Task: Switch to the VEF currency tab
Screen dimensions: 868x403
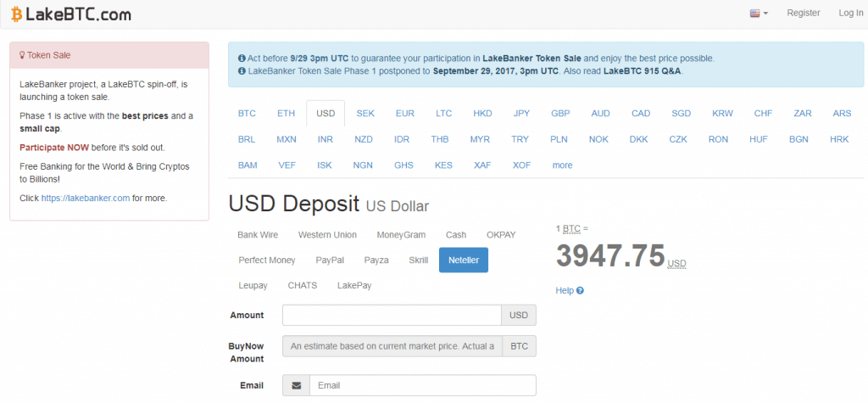Action: (x=287, y=165)
